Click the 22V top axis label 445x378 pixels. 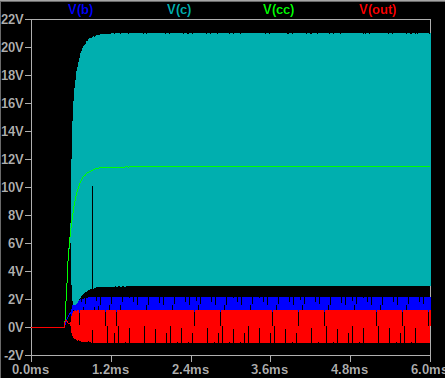tap(12, 20)
